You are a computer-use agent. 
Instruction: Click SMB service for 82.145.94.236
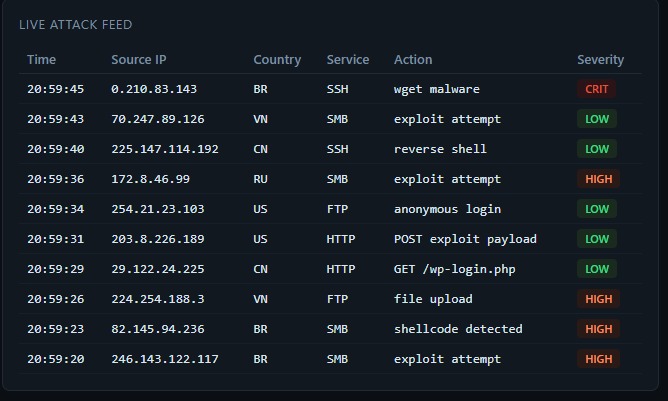(x=337, y=329)
